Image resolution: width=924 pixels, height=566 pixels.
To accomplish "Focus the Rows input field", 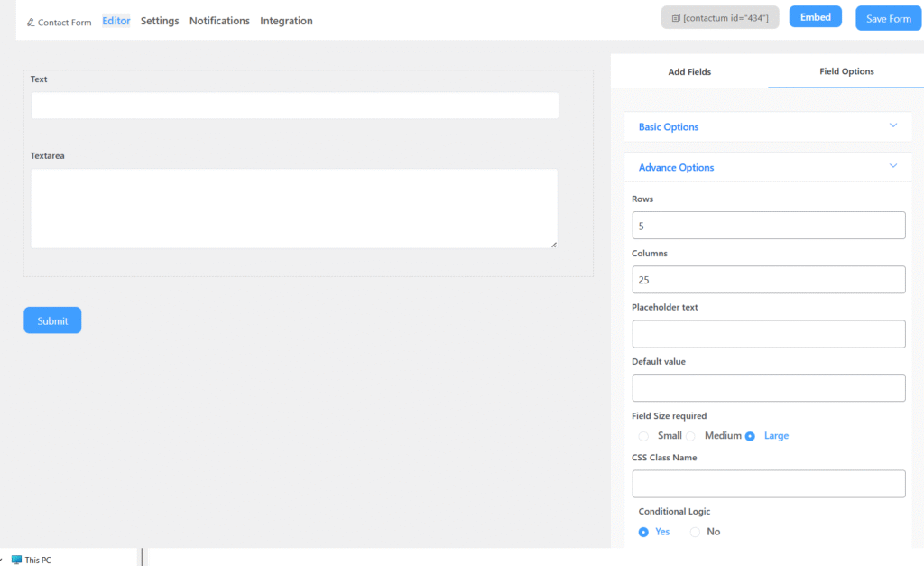I will (768, 226).
